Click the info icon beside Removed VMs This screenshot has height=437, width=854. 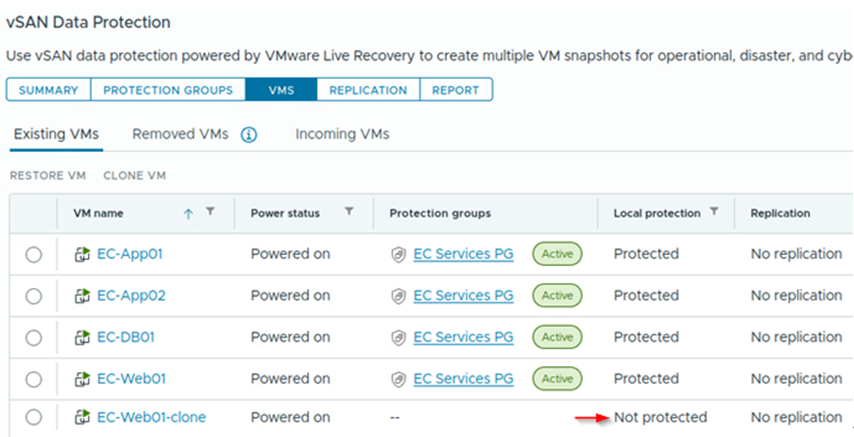[249, 135]
